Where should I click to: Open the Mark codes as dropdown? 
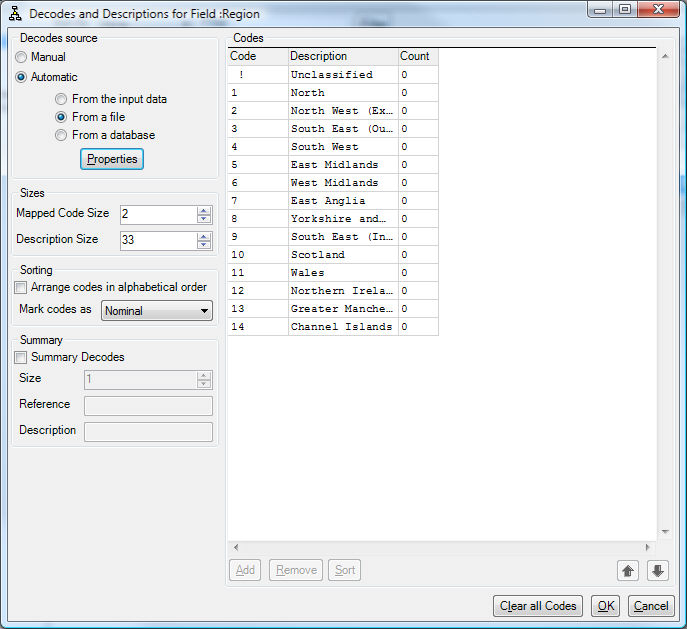click(157, 311)
